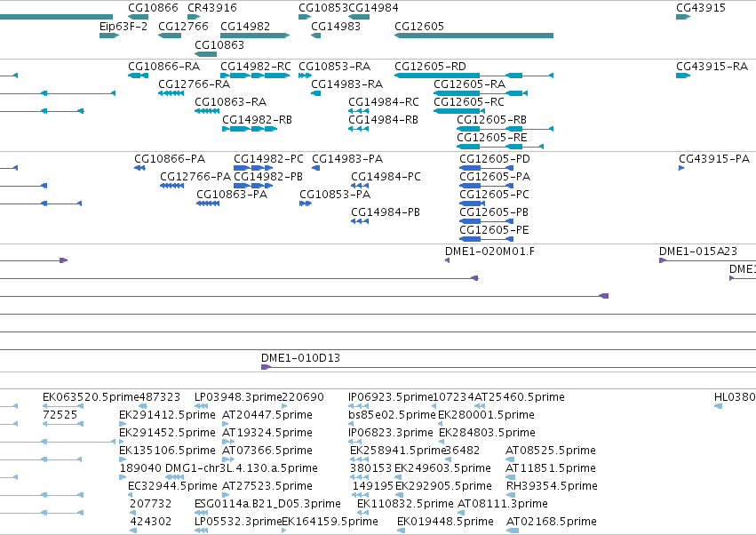Open protein CG10863-PA
This screenshot has height=535, width=756.
click(x=232, y=195)
